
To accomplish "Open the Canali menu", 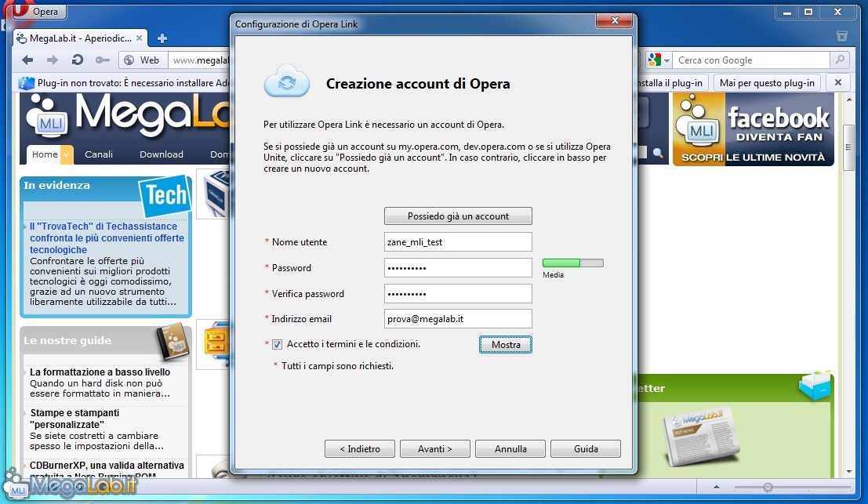I will coord(99,154).
